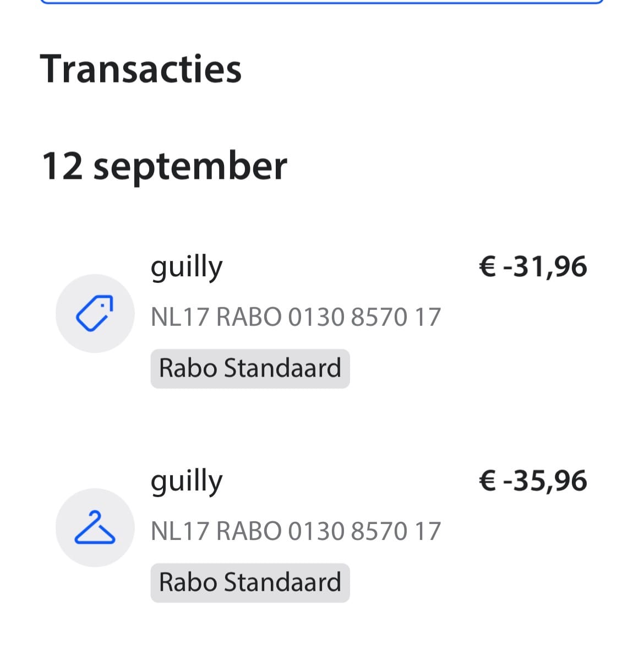Select the account tag below the € -31,96 IBAN
The height and width of the screenshot is (660, 644).
click(250, 369)
